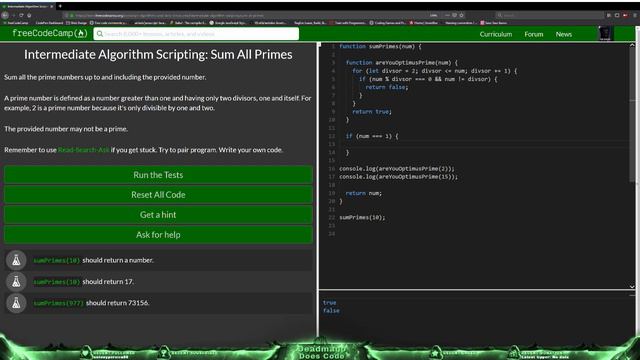Screen dimensions: 640x360
Task: Click the 'sumPrimes(10);' call on line 22
Action: tap(362, 218)
